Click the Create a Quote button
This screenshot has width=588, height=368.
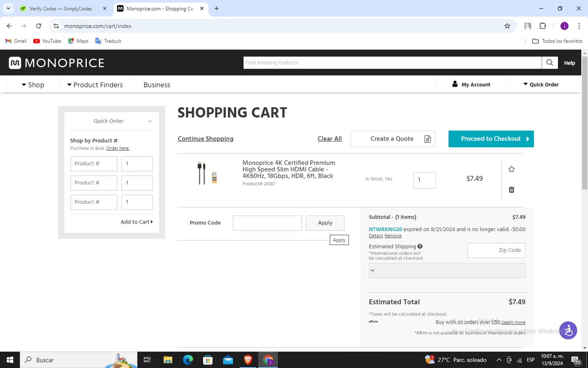point(393,139)
